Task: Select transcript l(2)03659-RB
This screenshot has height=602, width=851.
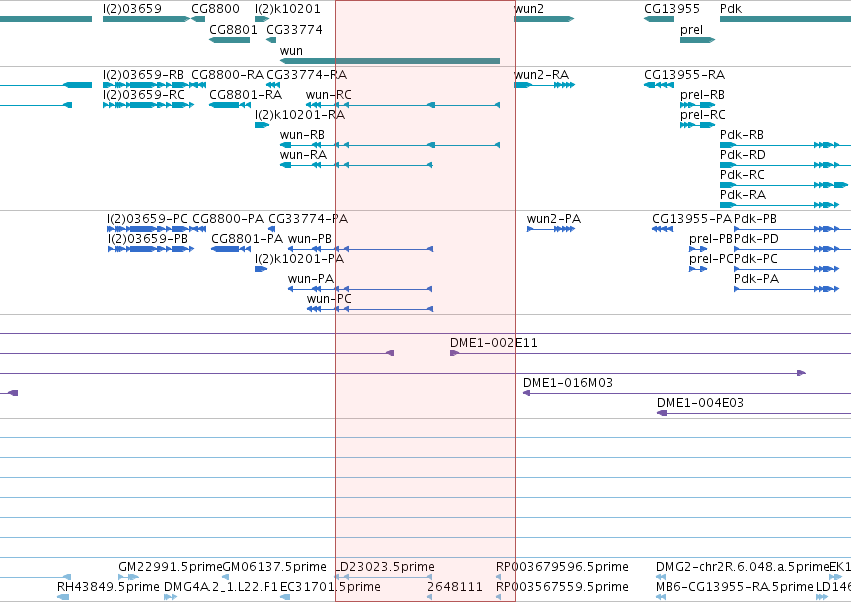Action: point(143,75)
